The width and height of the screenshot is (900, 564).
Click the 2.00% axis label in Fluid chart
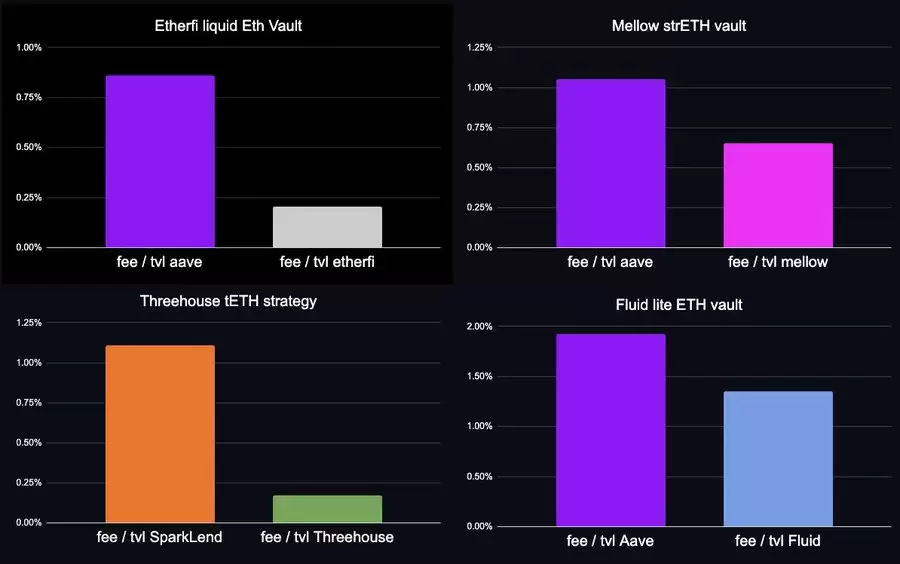(x=479, y=326)
